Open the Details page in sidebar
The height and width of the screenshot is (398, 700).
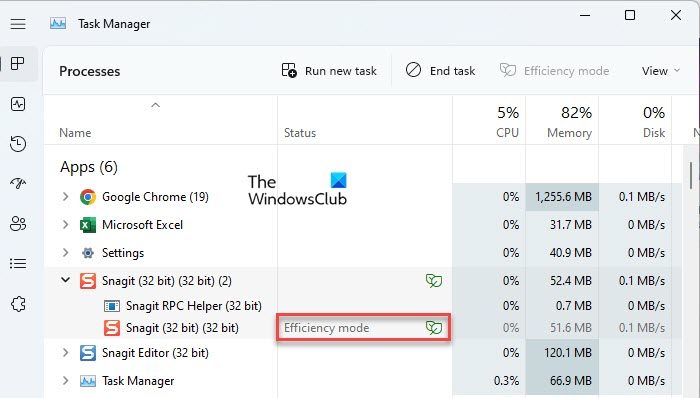pyautogui.click(x=18, y=263)
